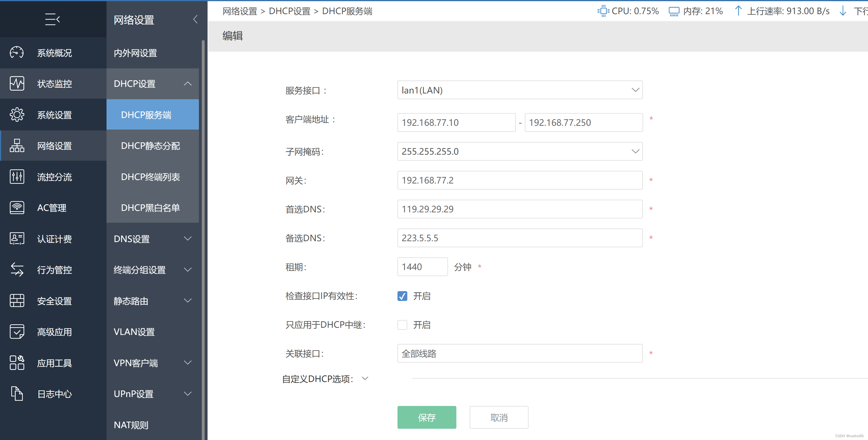
Task: Click the Application Tools grid icon
Action: coord(16,363)
